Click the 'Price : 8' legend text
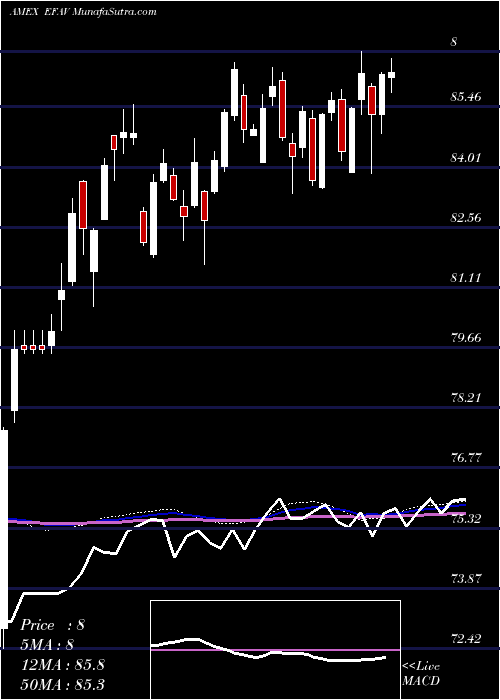 (x=52, y=625)
